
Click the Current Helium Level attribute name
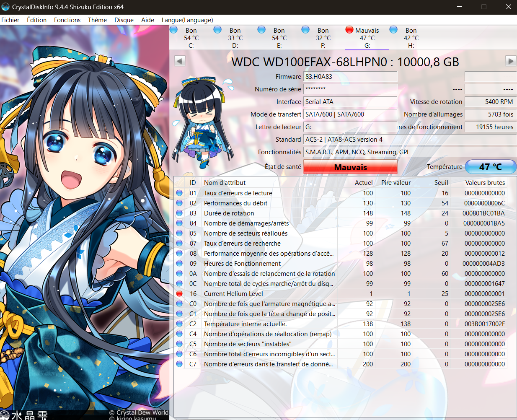point(233,294)
